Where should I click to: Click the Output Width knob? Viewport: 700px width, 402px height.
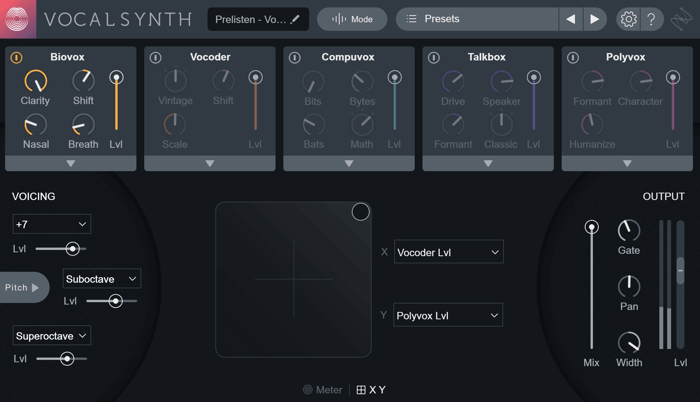(x=629, y=343)
